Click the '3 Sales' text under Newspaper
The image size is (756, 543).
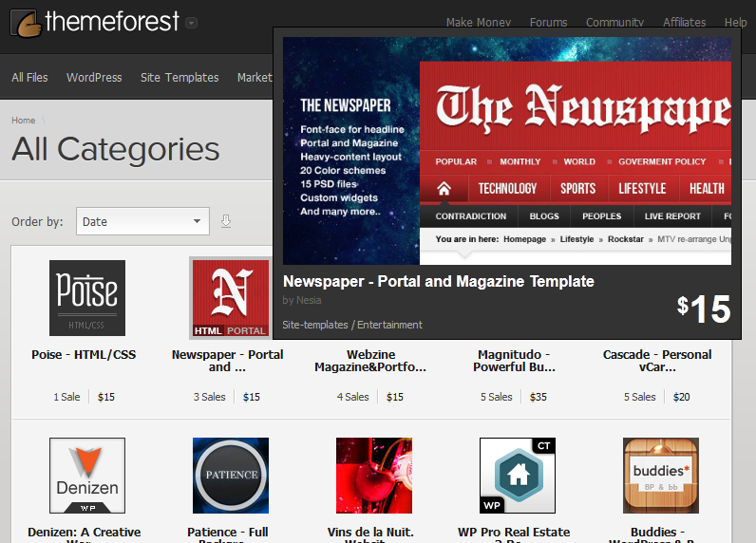coord(210,397)
